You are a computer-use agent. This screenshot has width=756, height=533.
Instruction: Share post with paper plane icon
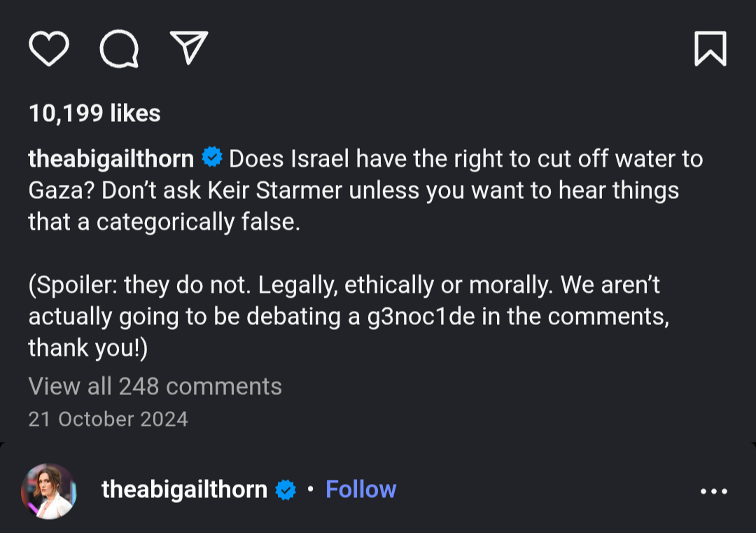coord(189,47)
